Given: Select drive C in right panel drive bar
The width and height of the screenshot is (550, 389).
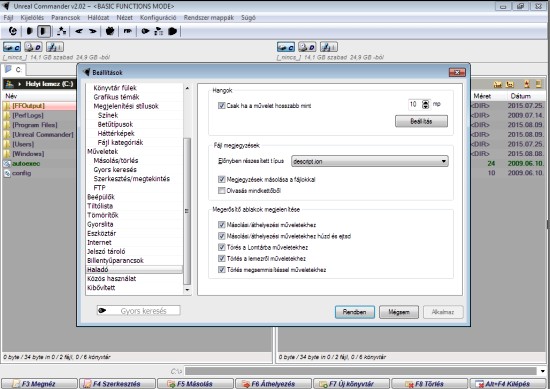Looking at the screenshot, I should (x=286, y=47).
